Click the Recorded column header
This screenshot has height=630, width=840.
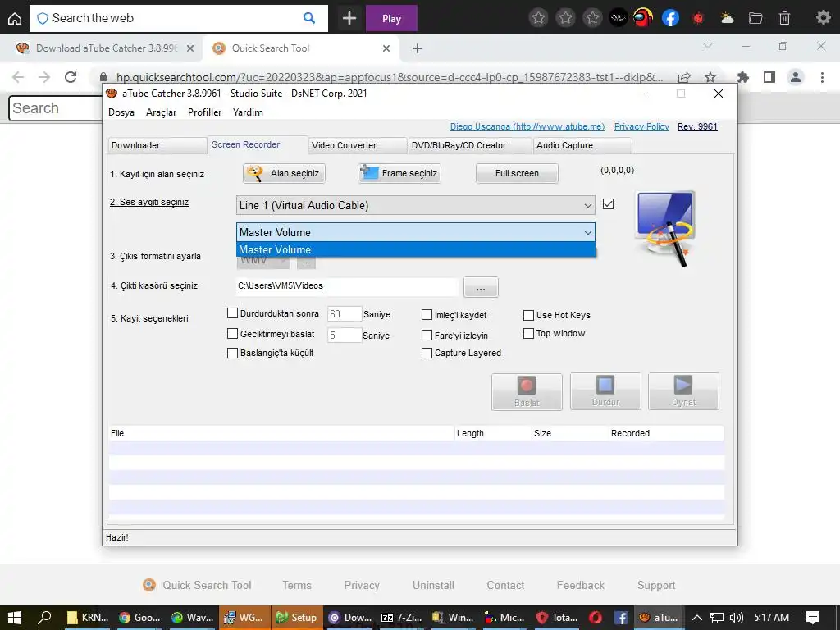click(x=666, y=433)
